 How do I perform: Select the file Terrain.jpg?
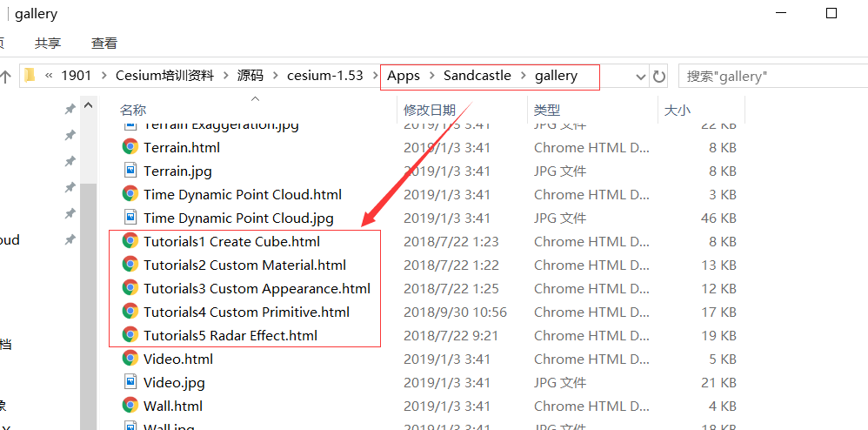177,171
